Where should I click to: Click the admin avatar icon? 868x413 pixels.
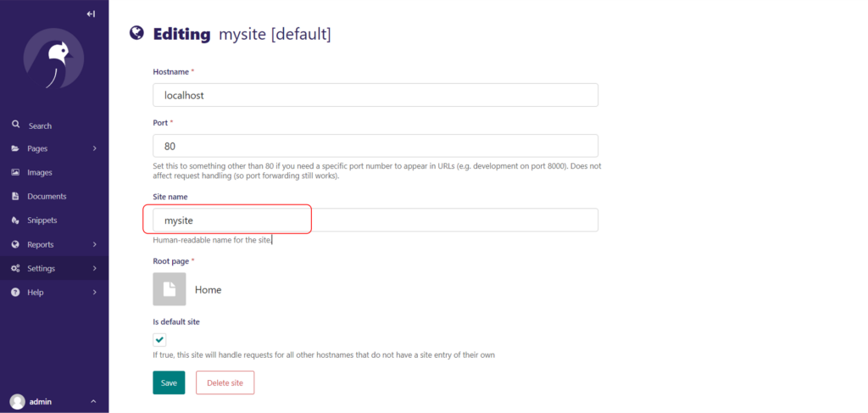17,401
